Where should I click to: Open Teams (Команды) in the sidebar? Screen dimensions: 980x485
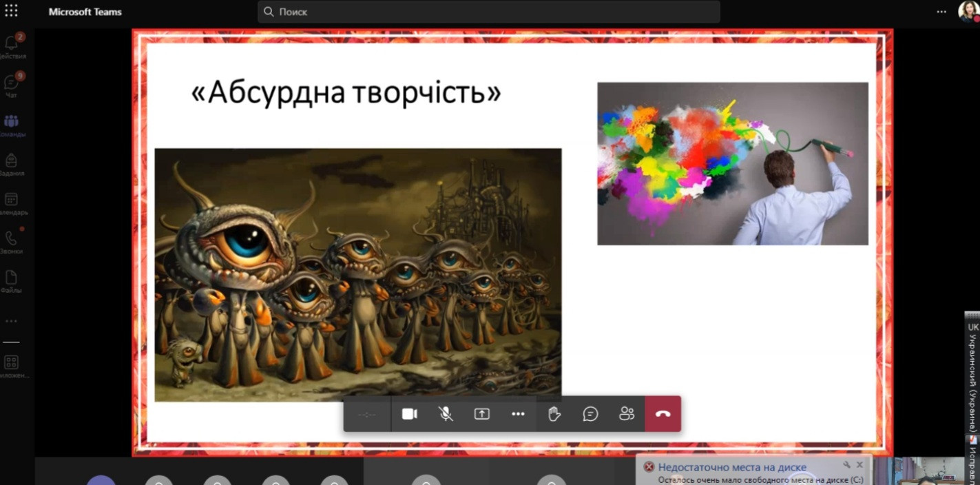point(12,124)
